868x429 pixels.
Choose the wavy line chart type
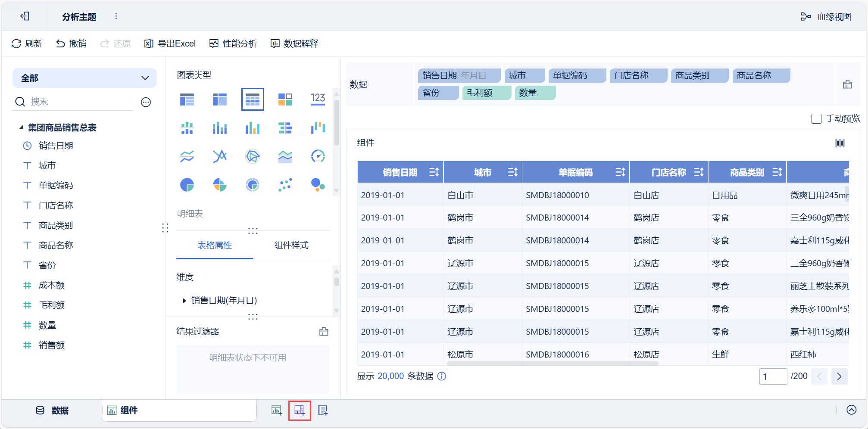tap(187, 156)
